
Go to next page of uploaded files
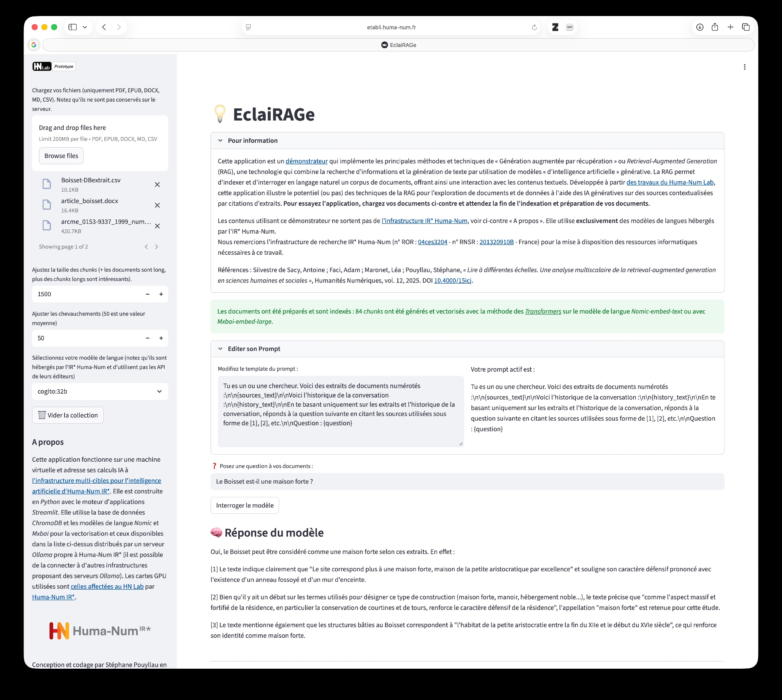coord(156,247)
